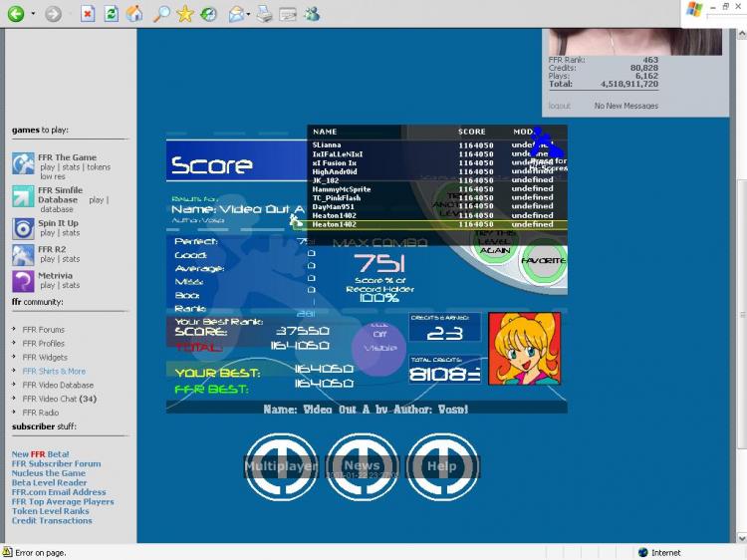Open FFR The Game title link
747x560 pixels.
tap(67, 157)
